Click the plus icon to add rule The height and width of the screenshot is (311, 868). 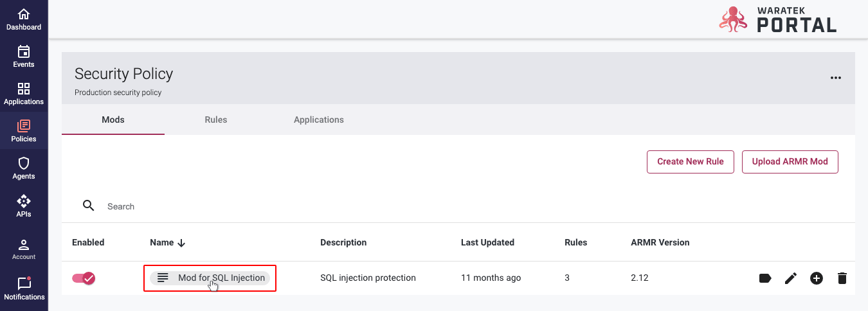pyautogui.click(x=816, y=278)
